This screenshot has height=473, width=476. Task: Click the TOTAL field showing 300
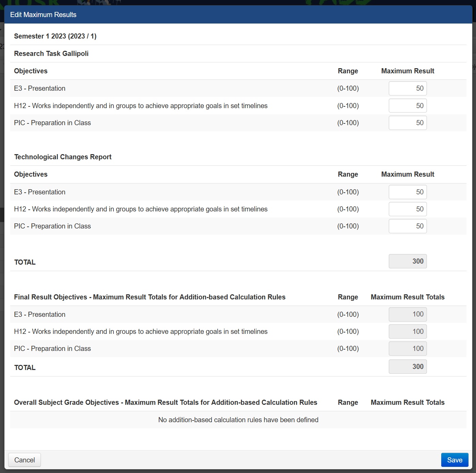pyautogui.click(x=408, y=261)
